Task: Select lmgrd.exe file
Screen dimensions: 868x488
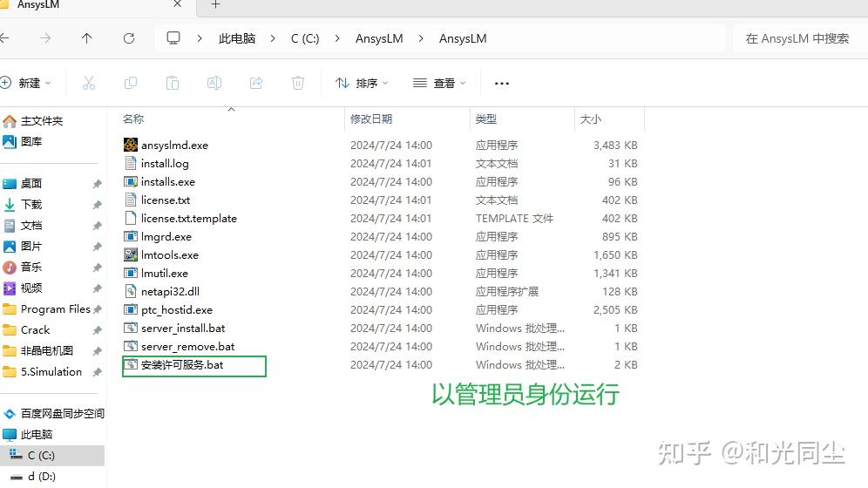Action: [x=166, y=236]
